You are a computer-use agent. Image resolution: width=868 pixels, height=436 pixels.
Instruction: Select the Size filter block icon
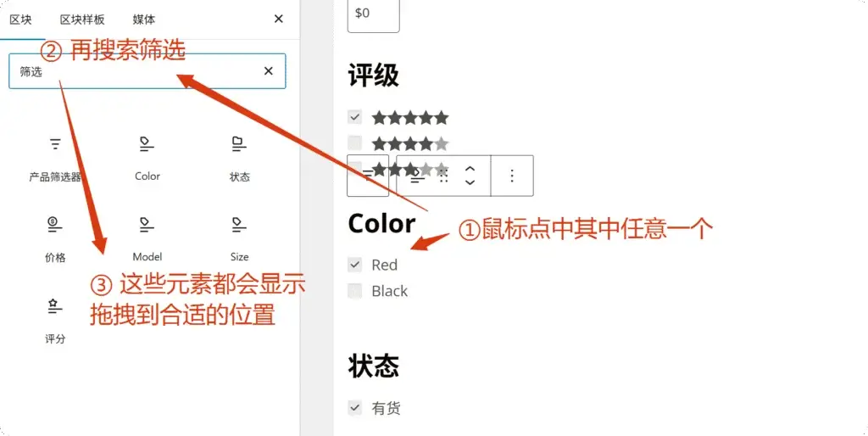(239, 225)
